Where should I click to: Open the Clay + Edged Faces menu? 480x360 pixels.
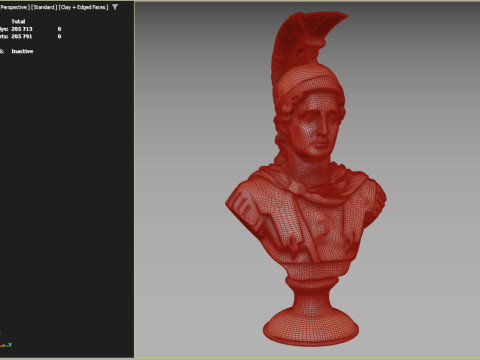point(84,7)
